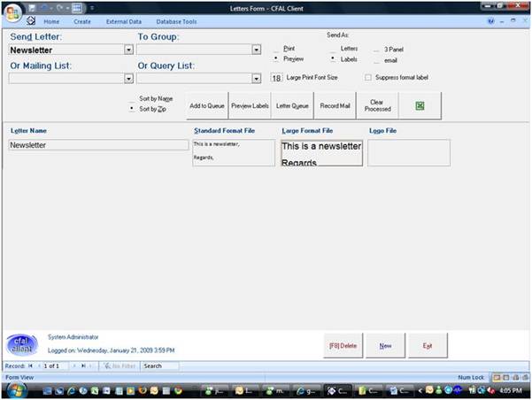Viewport: 532px width, 400px height.
Task: Open the External Data ribbon tab
Action: click(124, 21)
